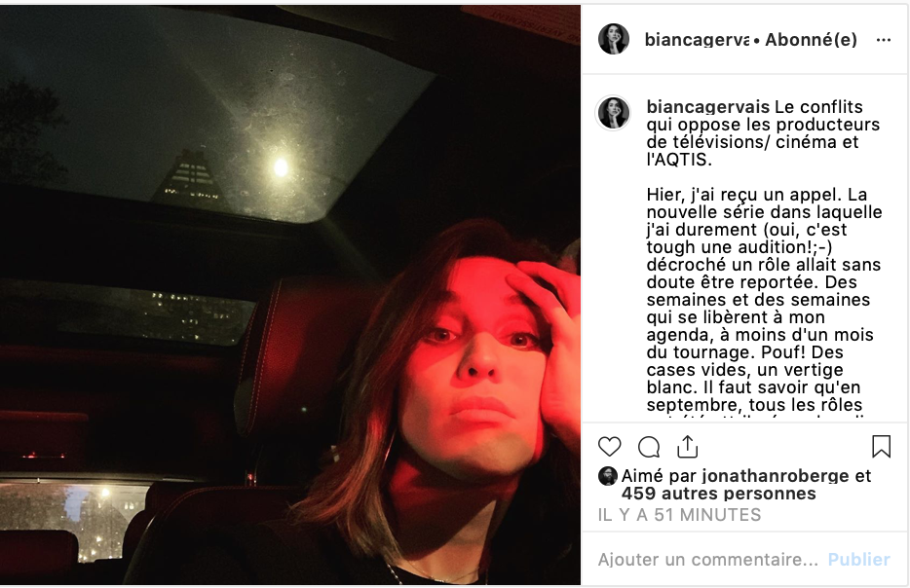
Task: Click the caption line mentioning l'AQTIS
Action: pyautogui.click(x=679, y=160)
